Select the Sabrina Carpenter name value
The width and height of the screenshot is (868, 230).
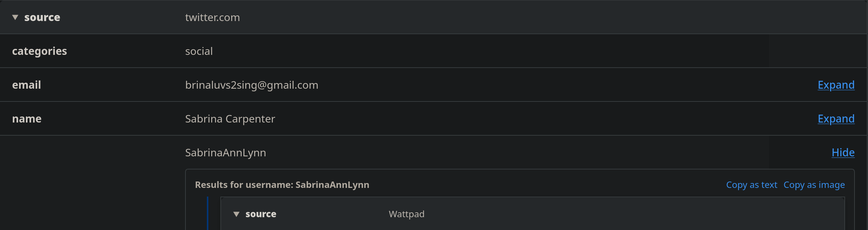230,119
